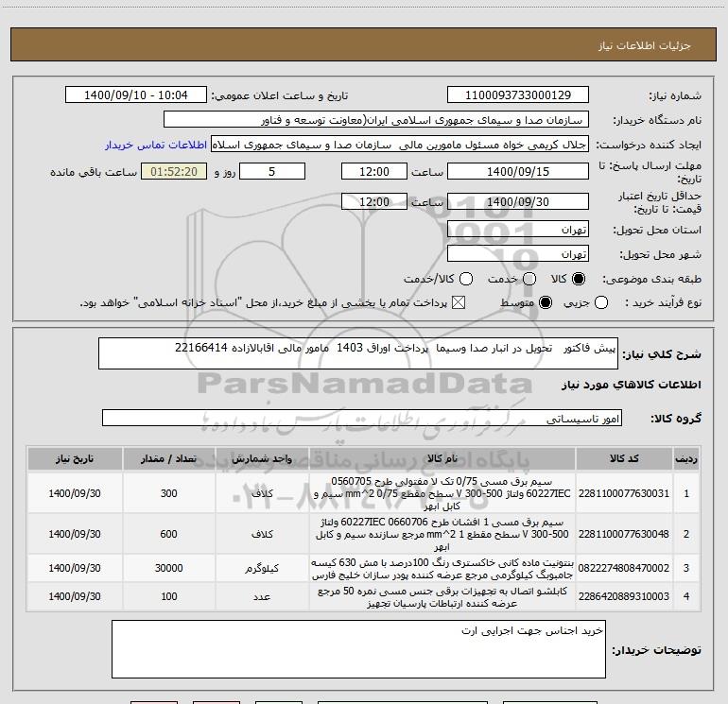728x704 pixels.
Task: Click the delivery city تهران field
Action: pos(516,253)
